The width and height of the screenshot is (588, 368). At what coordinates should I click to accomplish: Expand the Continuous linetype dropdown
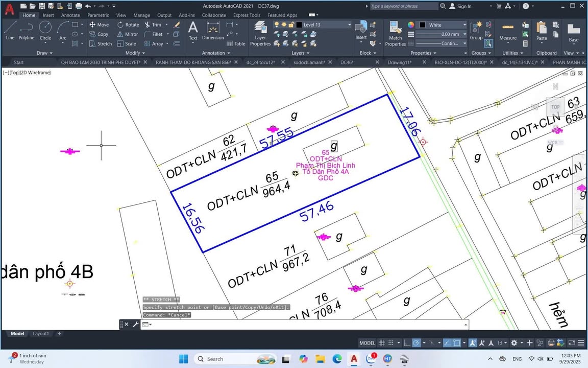pos(465,43)
